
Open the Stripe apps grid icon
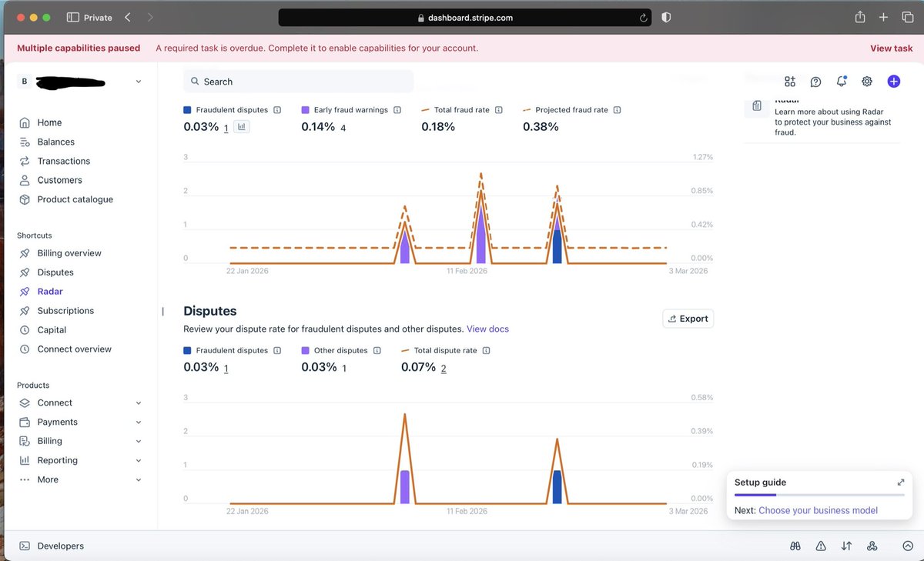789,82
